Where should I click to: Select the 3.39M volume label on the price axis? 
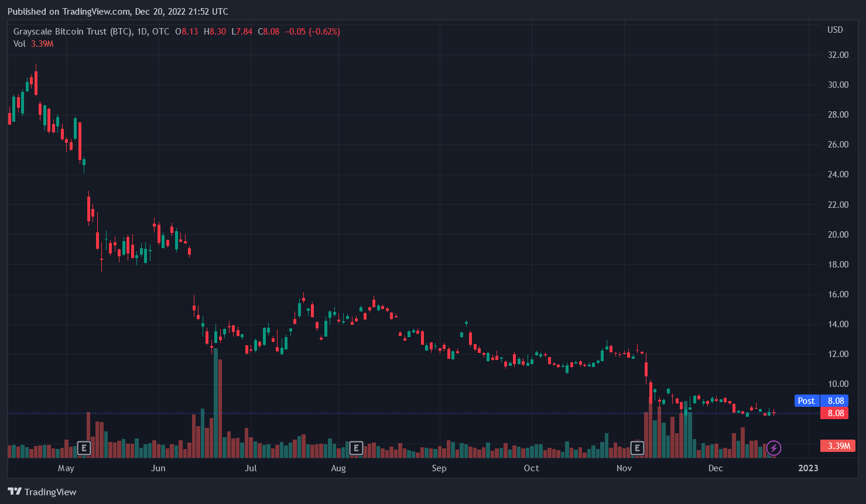[x=838, y=446]
